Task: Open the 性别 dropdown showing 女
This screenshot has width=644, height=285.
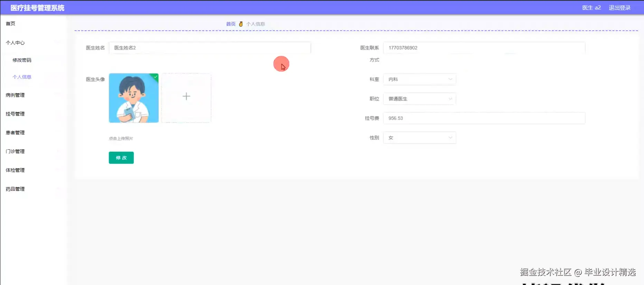Action: click(x=419, y=138)
